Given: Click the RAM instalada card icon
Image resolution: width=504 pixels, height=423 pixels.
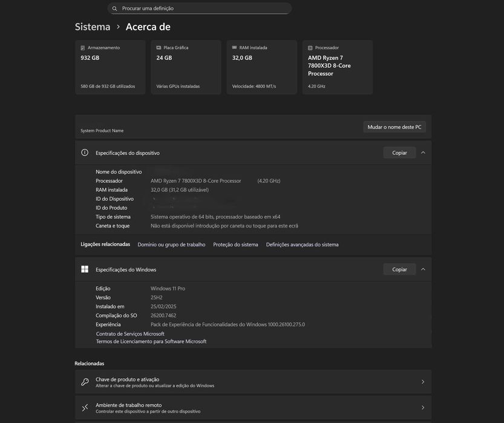Looking at the screenshot, I should [x=234, y=48].
